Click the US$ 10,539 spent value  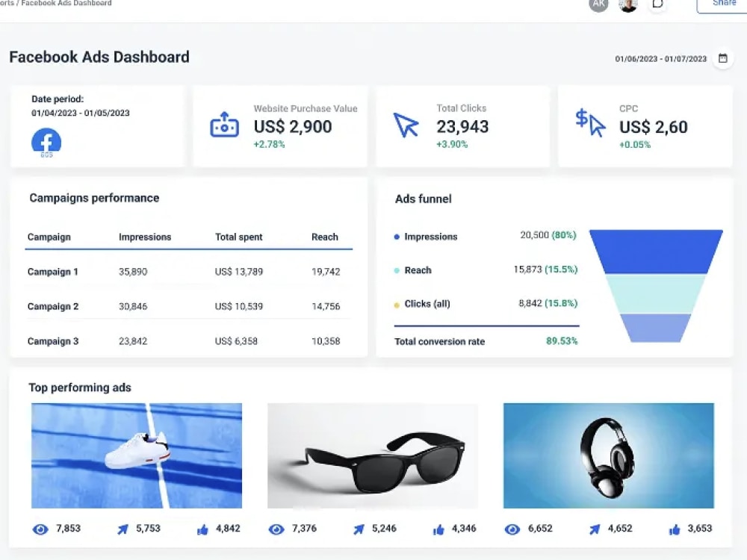pyautogui.click(x=239, y=307)
